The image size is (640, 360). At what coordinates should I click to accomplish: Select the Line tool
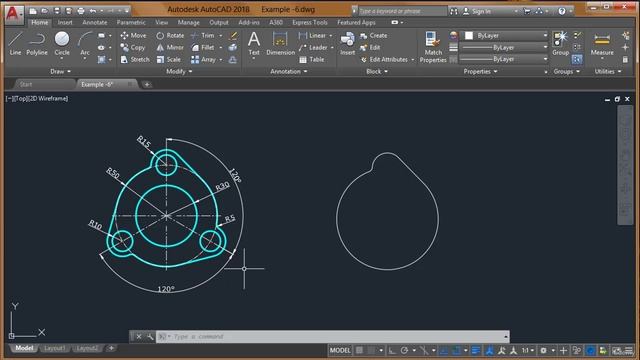pos(15,44)
